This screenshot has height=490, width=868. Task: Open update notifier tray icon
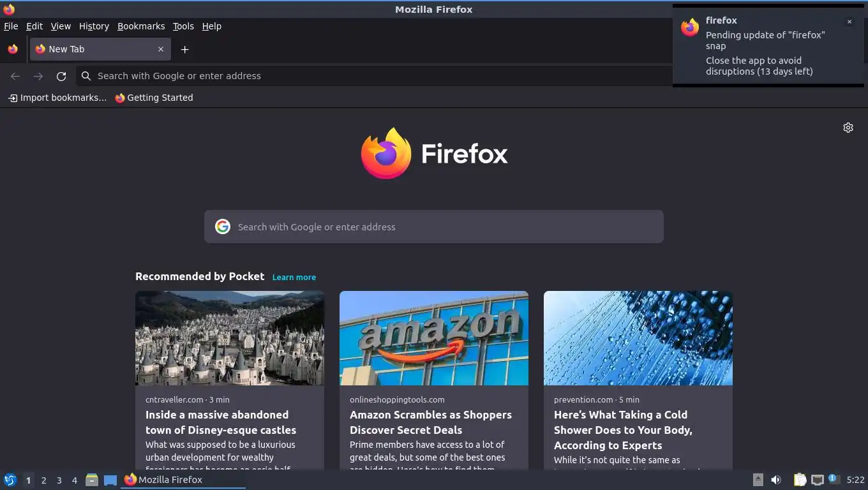[834, 479]
